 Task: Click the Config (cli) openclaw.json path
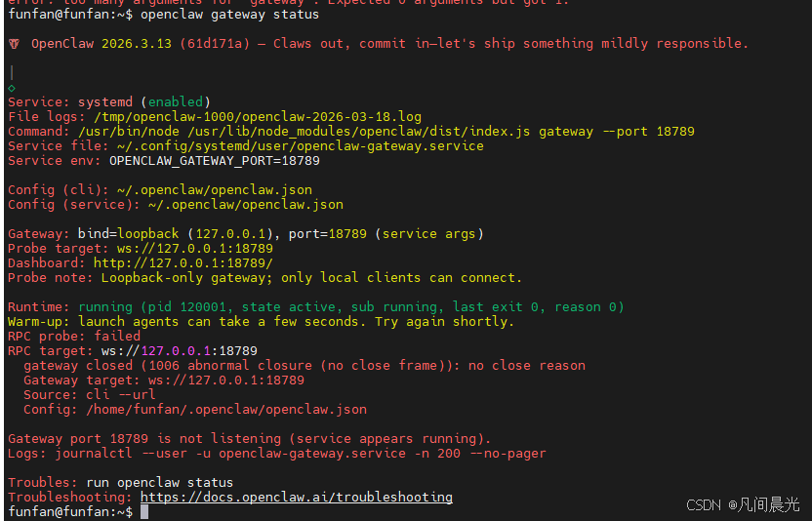pos(215,190)
